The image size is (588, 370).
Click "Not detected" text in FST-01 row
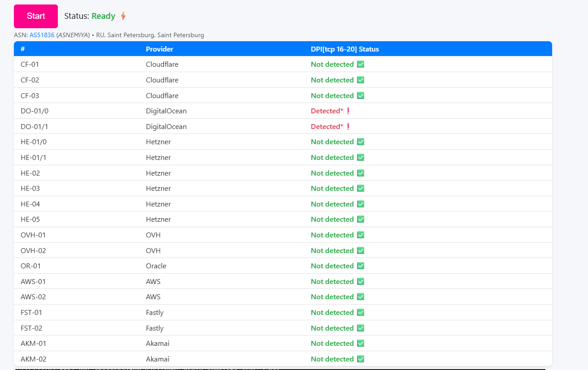[x=332, y=313]
